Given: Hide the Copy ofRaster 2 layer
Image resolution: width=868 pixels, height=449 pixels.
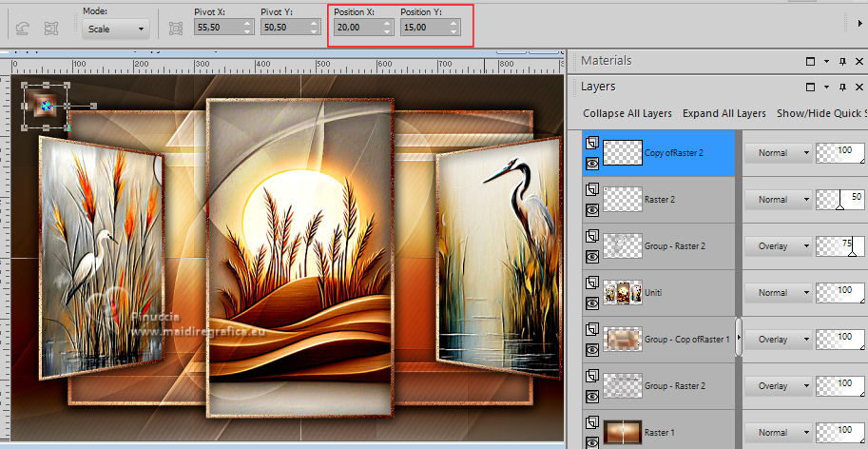Looking at the screenshot, I should click(592, 164).
